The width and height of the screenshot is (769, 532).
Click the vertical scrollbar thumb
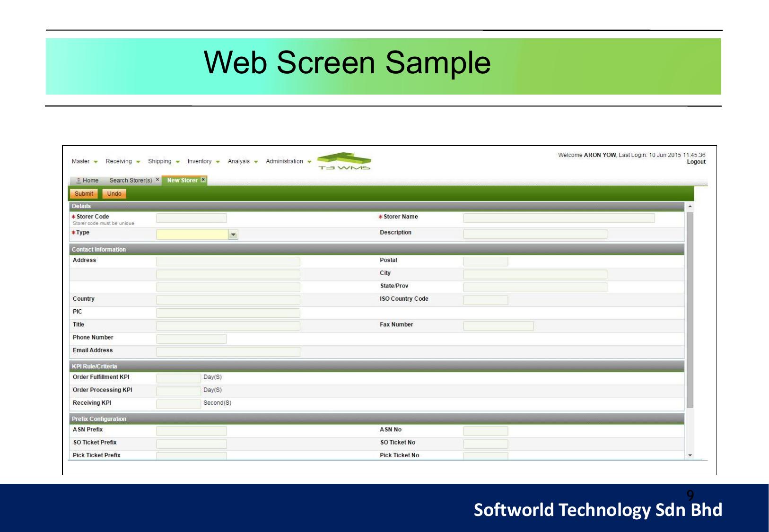[x=690, y=310]
